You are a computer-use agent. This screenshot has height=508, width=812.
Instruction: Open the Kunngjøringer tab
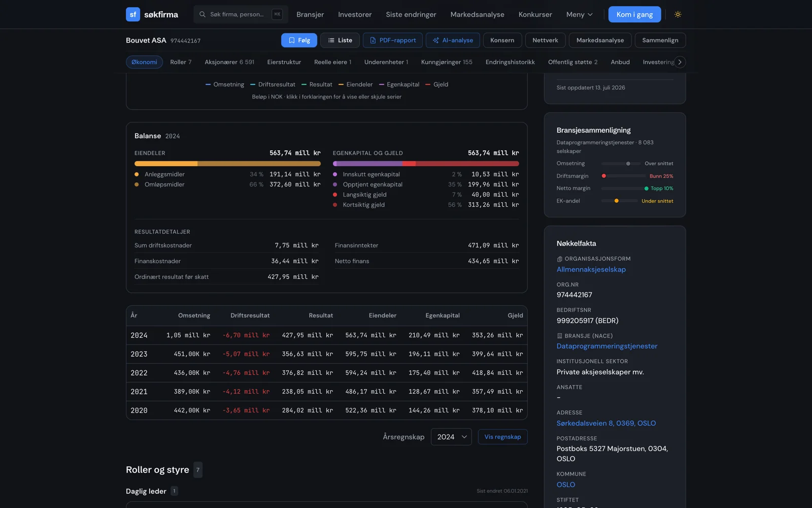pos(447,62)
